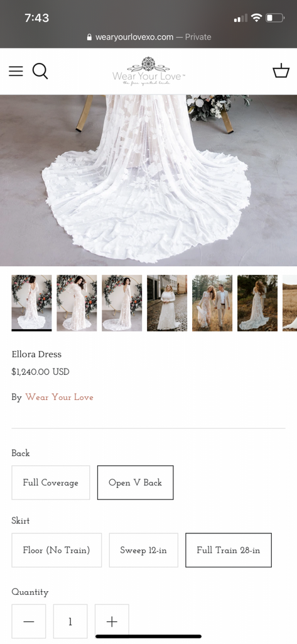This screenshot has height=644, width=297.
Task: Tap the wearyourlovexo.com address bar
Action: pos(149,37)
